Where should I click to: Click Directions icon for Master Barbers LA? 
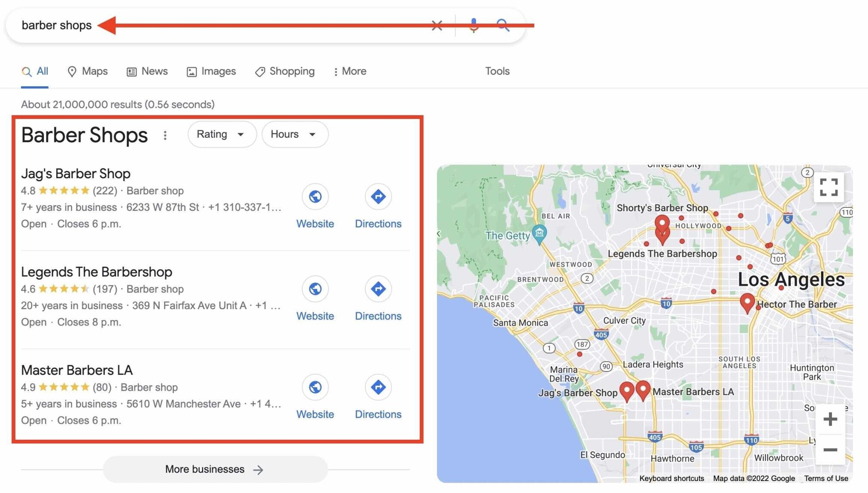coord(378,387)
